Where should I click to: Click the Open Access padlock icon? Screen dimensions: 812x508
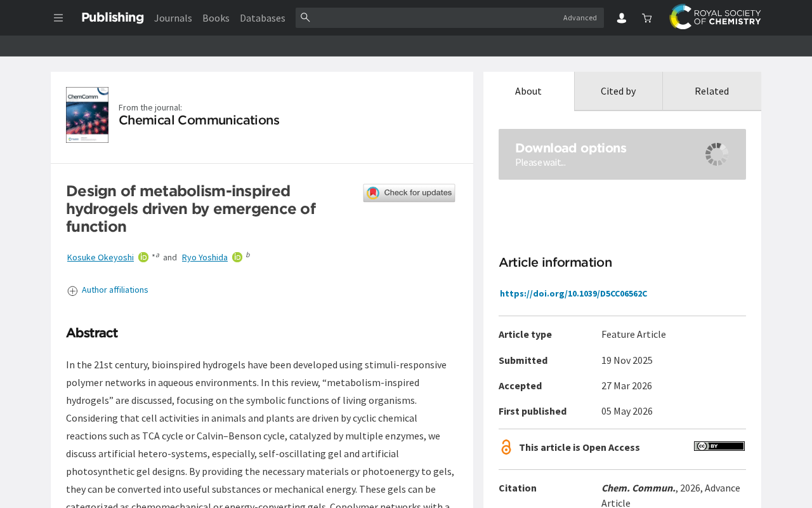[506, 447]
